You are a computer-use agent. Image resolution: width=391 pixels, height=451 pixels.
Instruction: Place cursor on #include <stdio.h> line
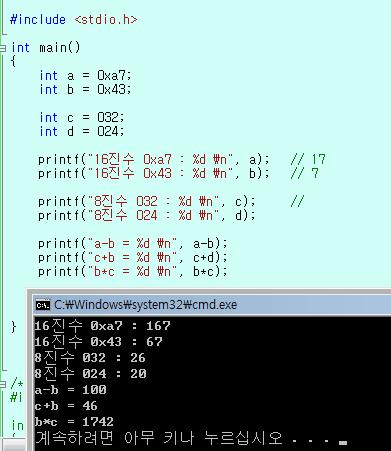point(73,19)
